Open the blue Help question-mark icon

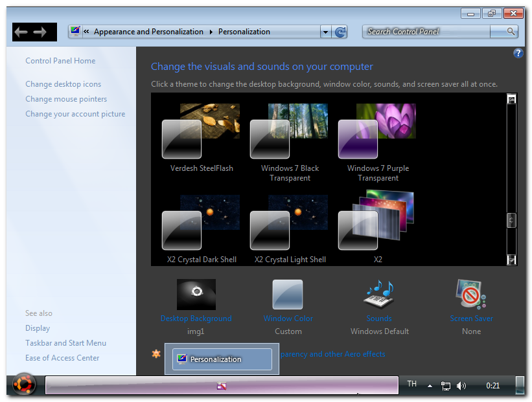click(x=518, y=53)
